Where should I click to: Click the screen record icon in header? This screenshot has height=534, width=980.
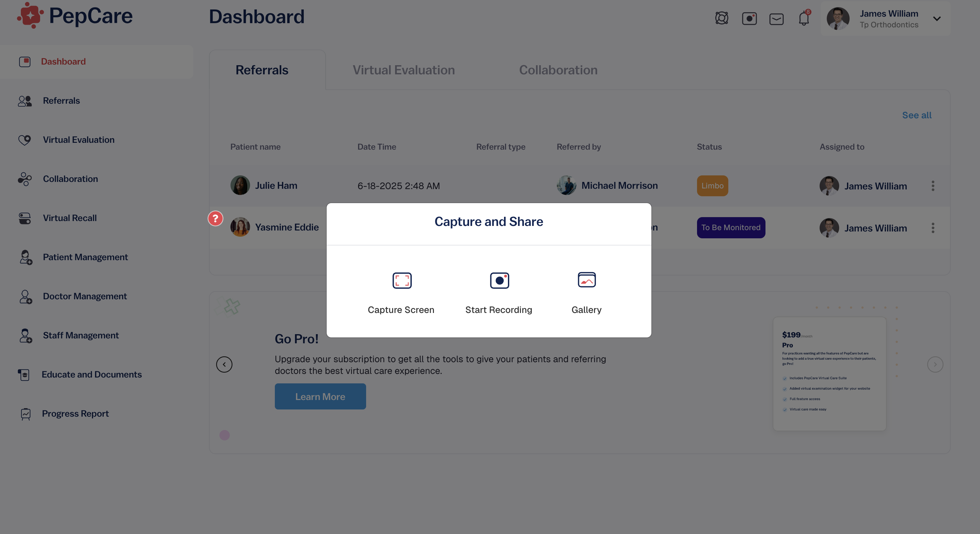point(749,18)
